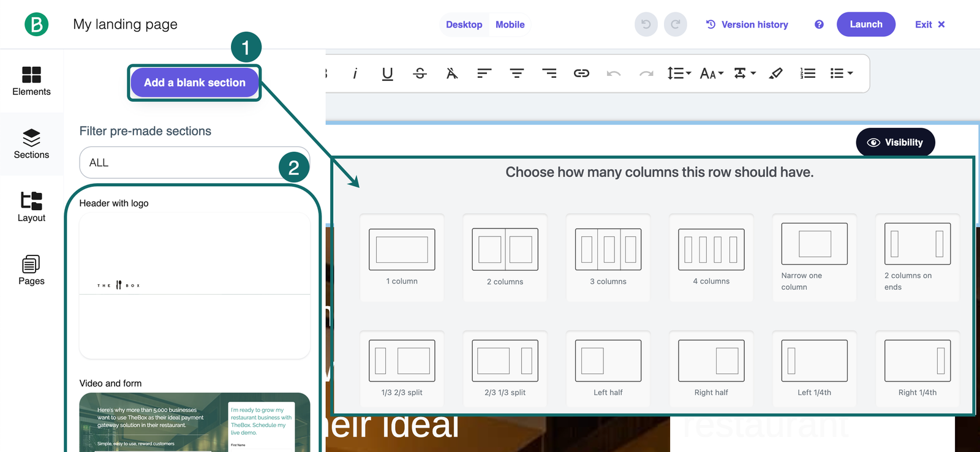Click the numbered list icon

[x=808, y=73]
